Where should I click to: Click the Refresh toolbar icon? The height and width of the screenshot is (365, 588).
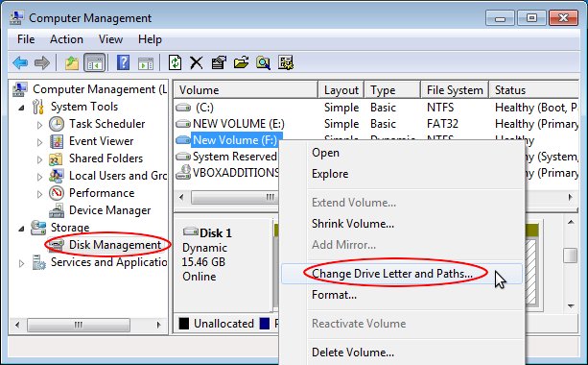point(175,62)
